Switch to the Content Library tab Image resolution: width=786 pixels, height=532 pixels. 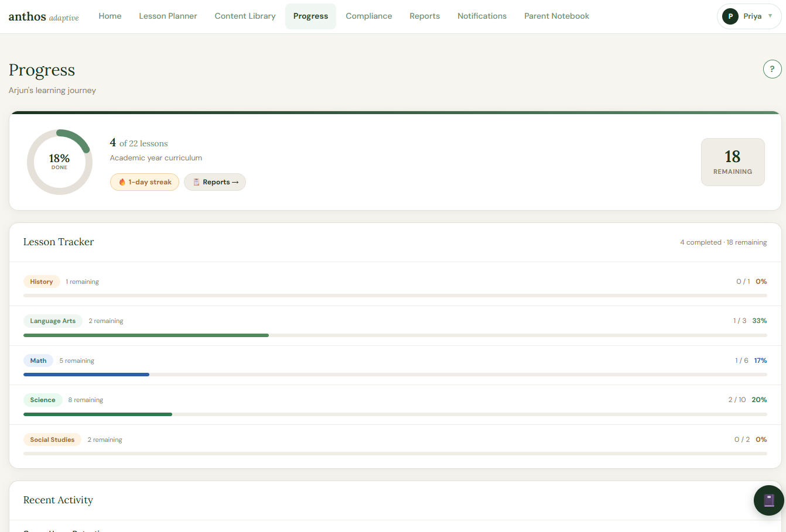click(245, 16)
